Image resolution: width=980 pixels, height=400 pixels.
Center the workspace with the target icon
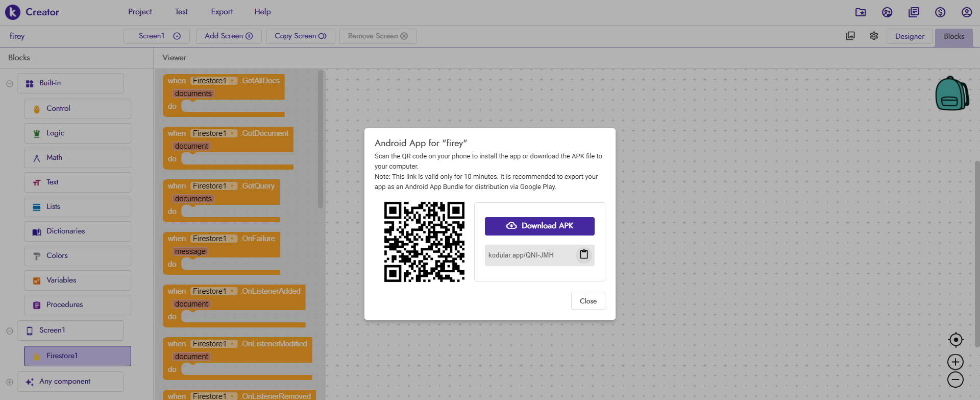pyautogui.click(x=955, y=340)
